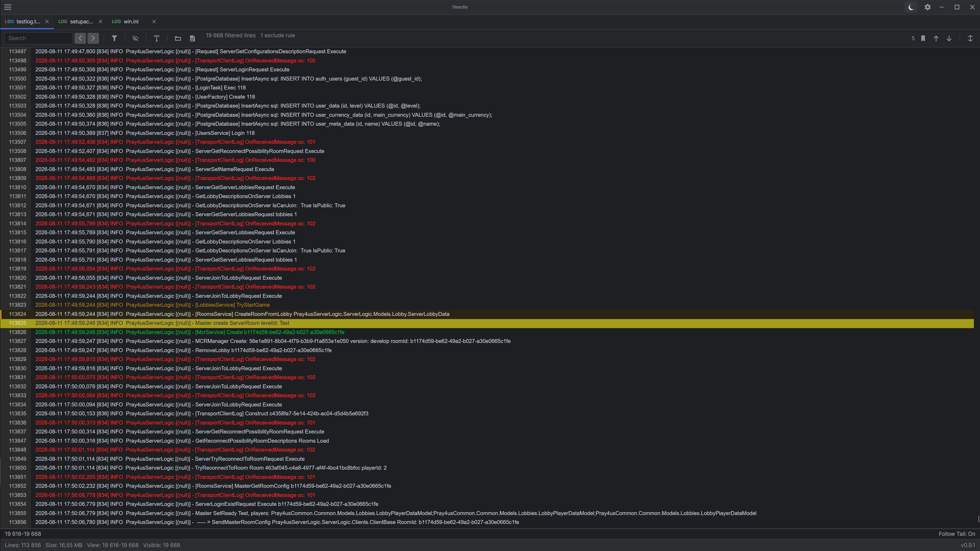
Task: Open the filter funnel tool
Action: tap(114, 39)
